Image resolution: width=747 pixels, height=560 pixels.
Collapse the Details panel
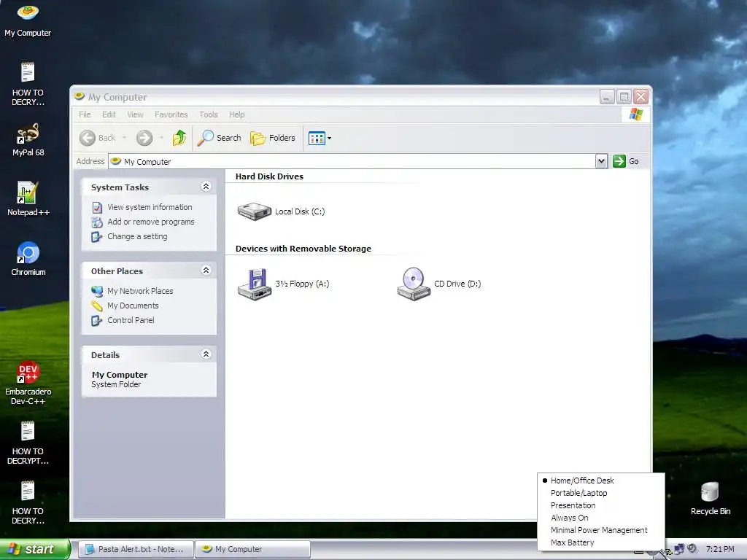point(206,354)
